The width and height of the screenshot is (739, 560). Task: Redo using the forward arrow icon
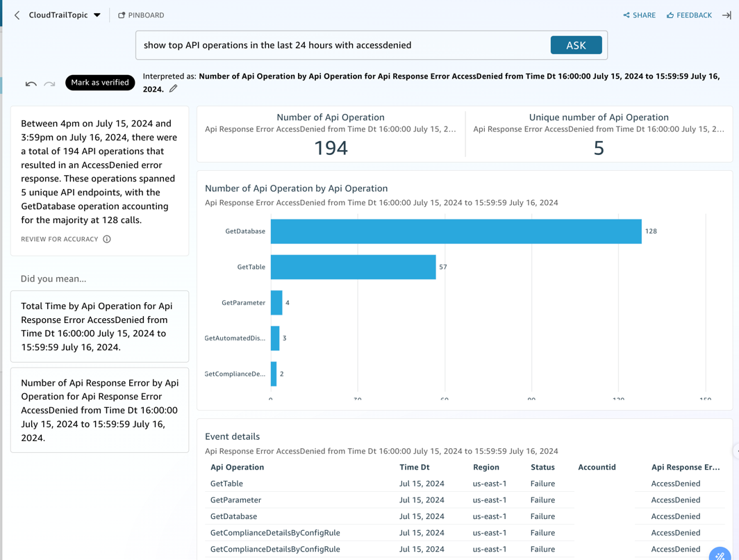click(49, 84)
